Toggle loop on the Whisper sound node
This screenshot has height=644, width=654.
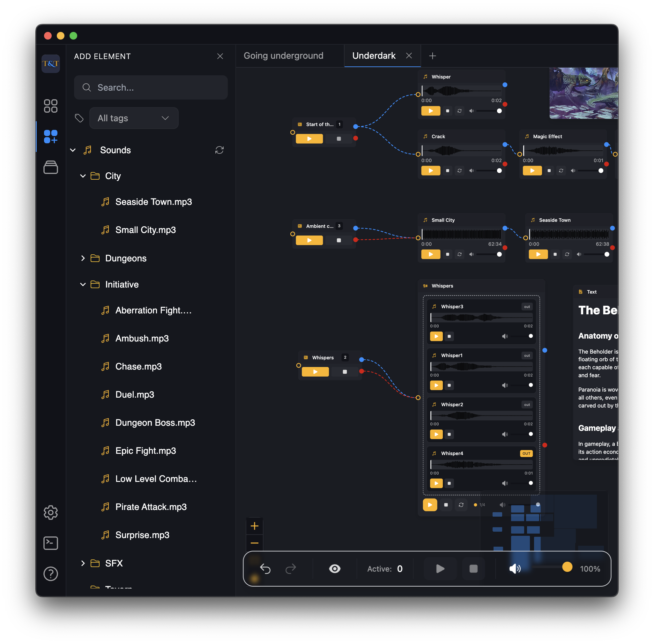(x=459, y=111)
